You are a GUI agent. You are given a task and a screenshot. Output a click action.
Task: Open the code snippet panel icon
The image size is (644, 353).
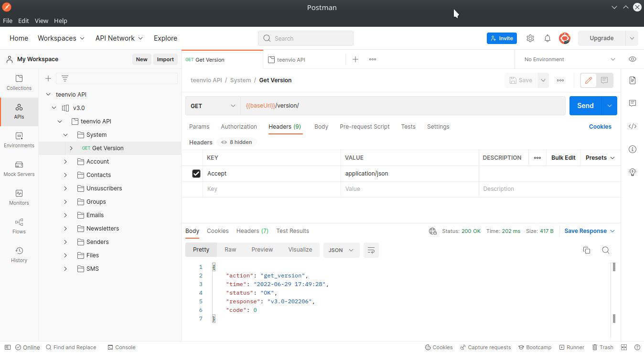tap(633, 126)
